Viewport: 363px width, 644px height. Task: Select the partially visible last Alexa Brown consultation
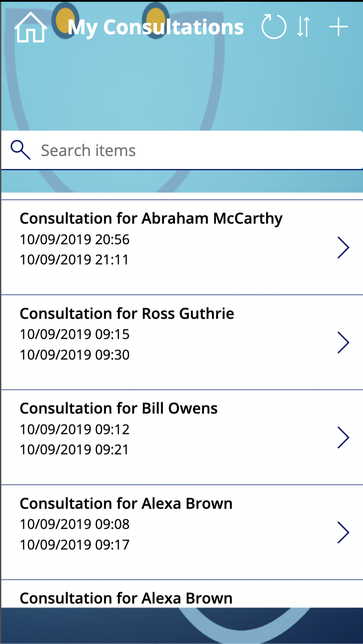[126, 598]
